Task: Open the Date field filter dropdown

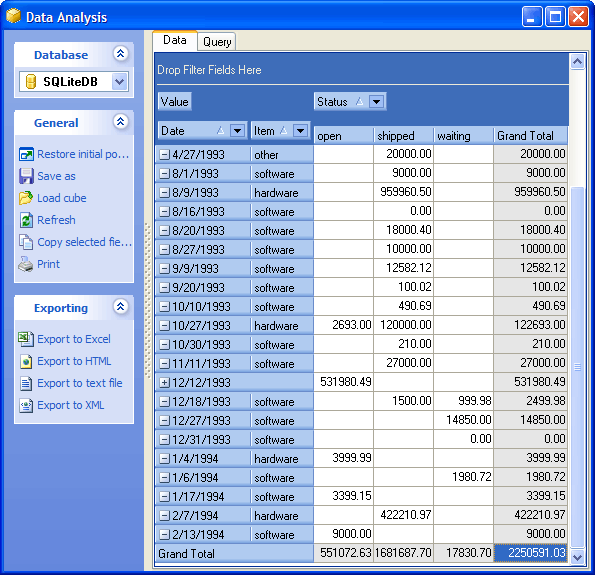Action: 238,131
